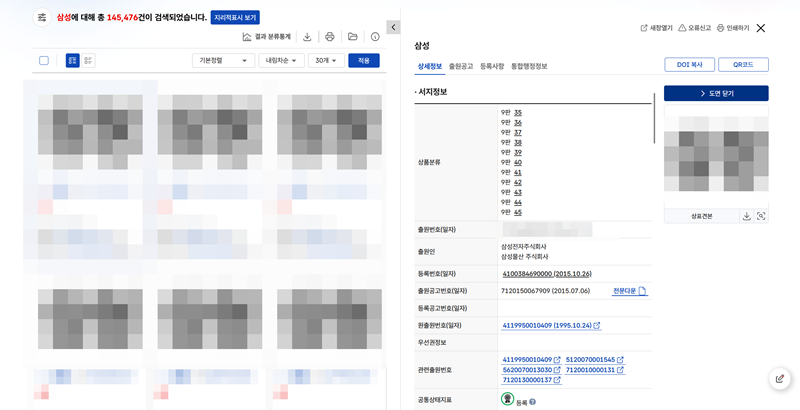Open external link icon for 4119950010409 (1995.10.24)
The image size is (800, 410).
(597, 325)
